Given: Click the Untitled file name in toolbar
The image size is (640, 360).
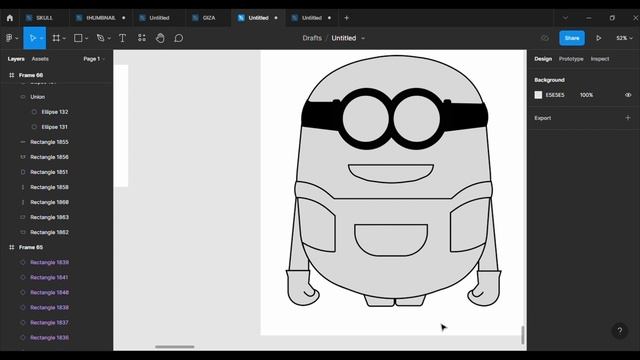Looking at the screenshot, I should (x=344, y=38).
